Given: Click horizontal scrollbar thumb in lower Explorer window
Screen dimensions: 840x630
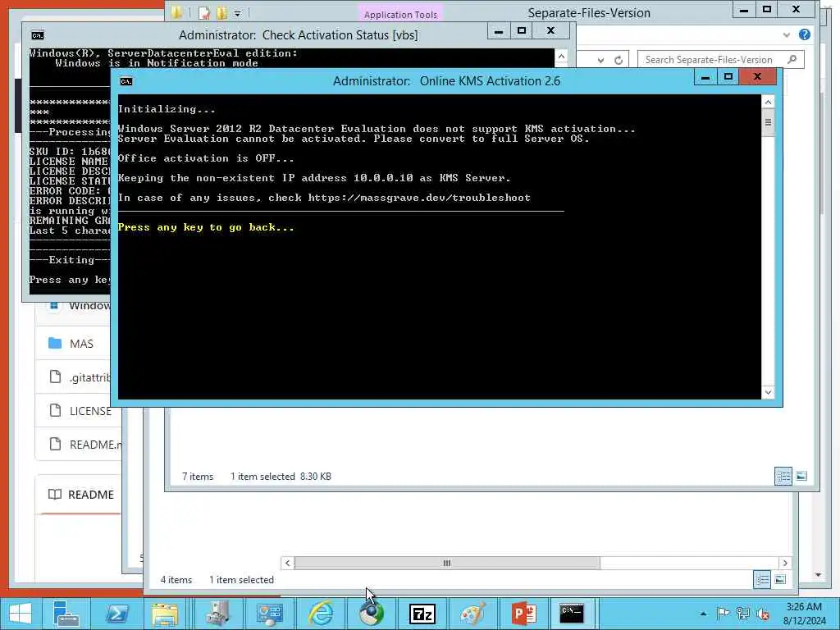Looking at the screenshot, I should [x=447, y=563].
